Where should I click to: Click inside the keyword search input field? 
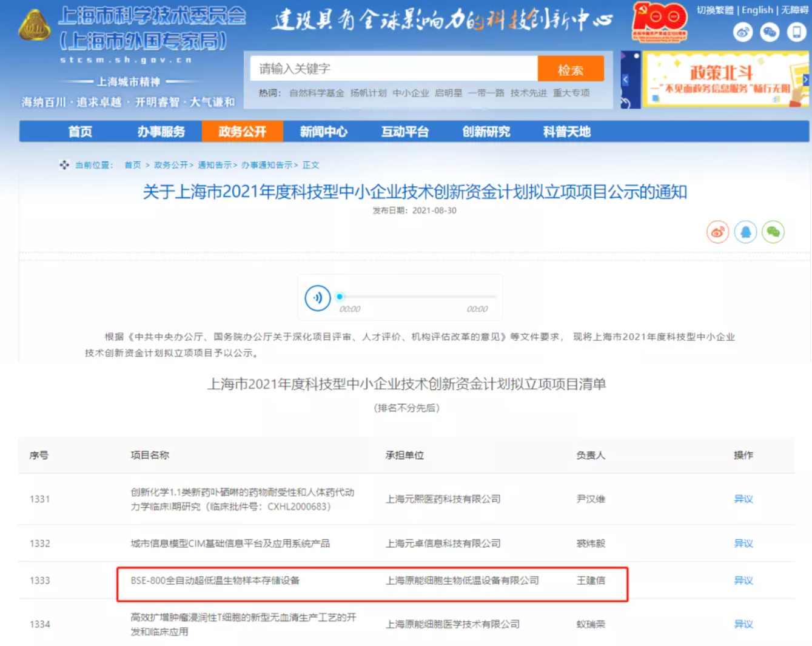(x=394, y=68)
